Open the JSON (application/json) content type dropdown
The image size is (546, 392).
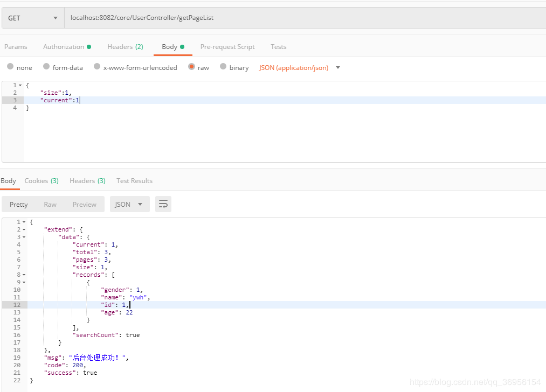[300, 67]
